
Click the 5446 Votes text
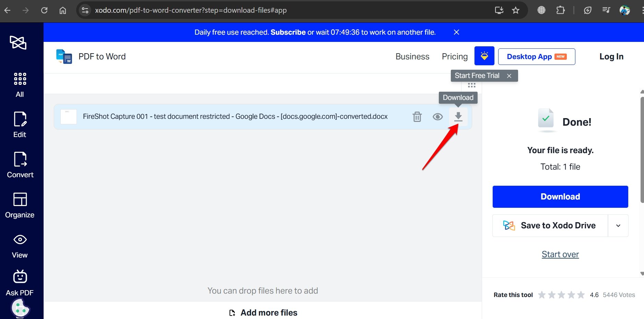[x=619, y=295]
